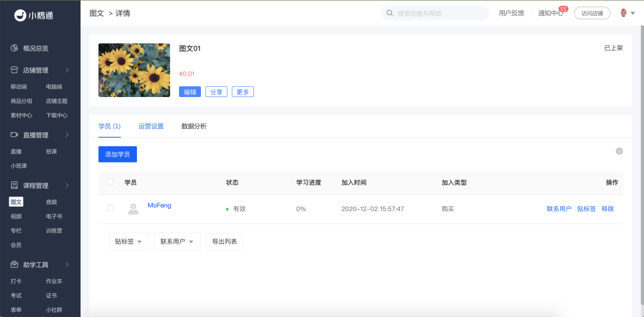Screen dimensions: 644x317
Task: Select all students with header checkbox
Action: click(110, 181)
